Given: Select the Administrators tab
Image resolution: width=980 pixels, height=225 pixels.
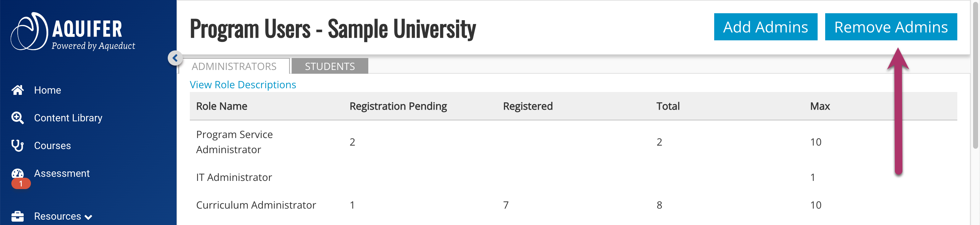Looking at the screenshot, I should (x=234, y=66).
